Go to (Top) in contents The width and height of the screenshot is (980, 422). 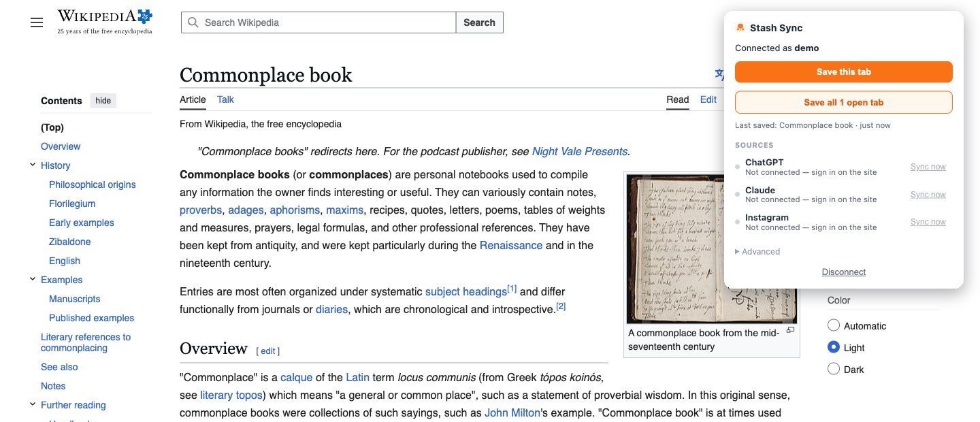point(52,127)
